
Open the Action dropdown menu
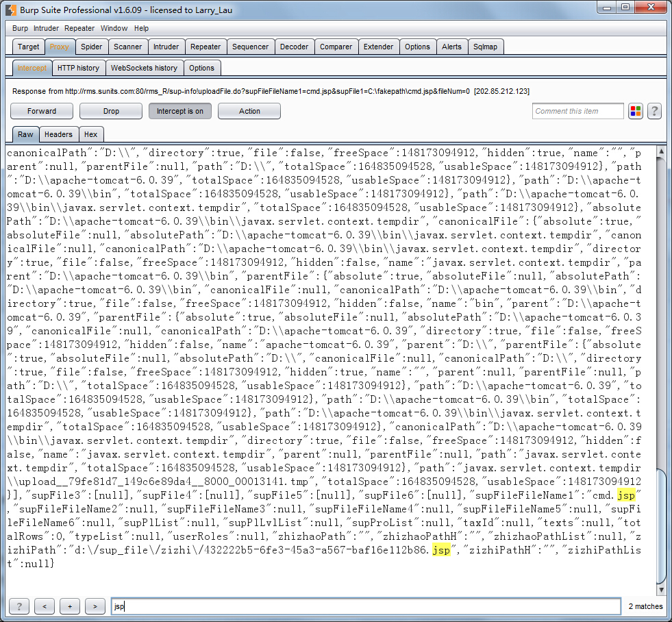click(249, 111)
